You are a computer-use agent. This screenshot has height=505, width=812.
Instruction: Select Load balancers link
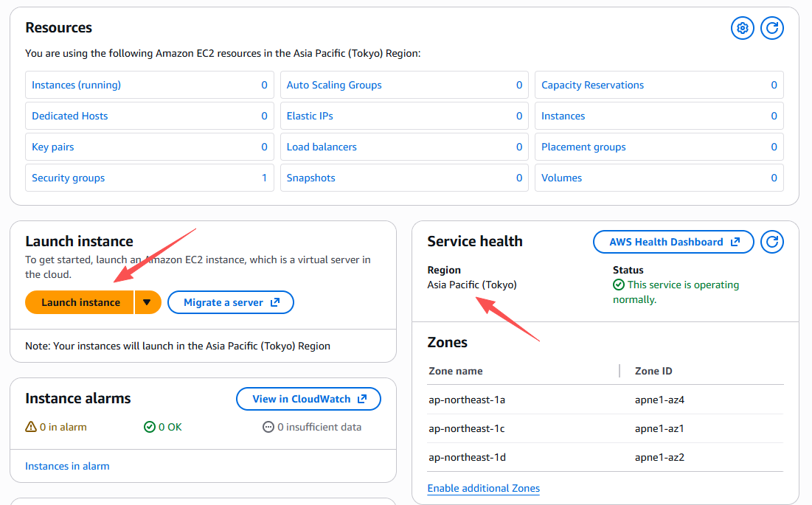coord(322,147)
